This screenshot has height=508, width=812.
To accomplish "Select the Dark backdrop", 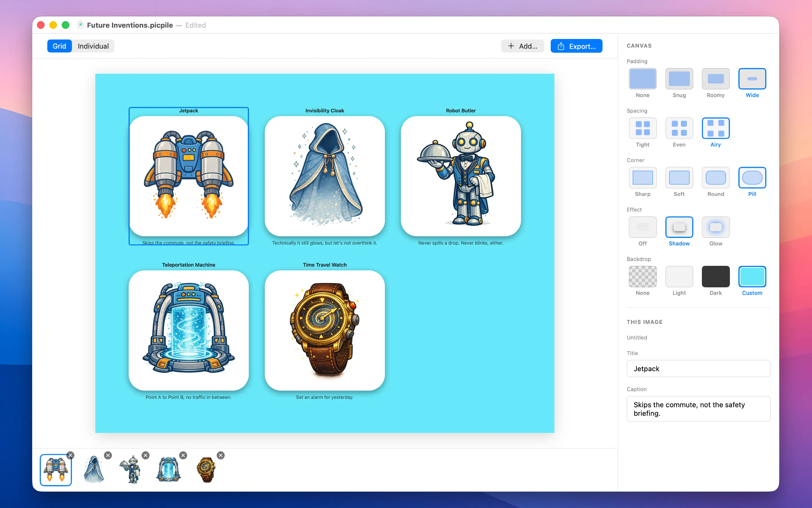I will (x=715, y=276).
